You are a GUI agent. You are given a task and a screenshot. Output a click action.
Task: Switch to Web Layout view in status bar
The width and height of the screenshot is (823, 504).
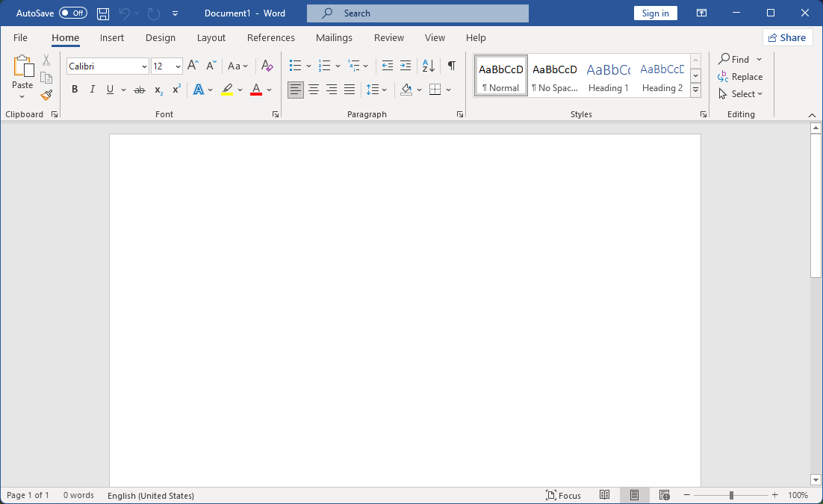(665, 495)
